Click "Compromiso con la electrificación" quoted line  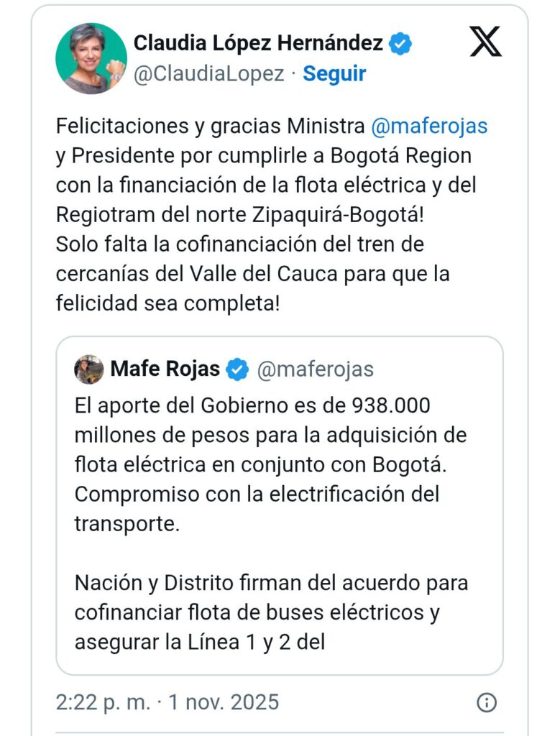tap(257, 494)
